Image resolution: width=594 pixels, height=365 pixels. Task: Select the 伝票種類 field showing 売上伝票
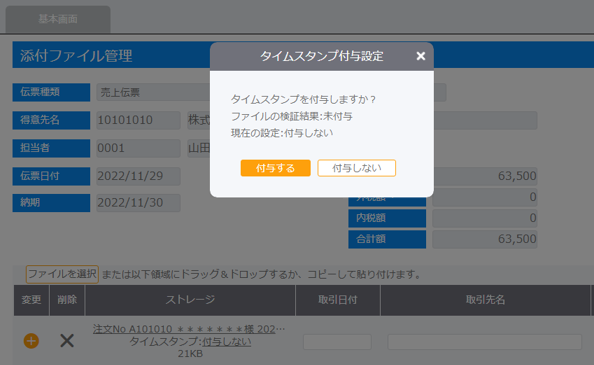[x=153, y=92]
